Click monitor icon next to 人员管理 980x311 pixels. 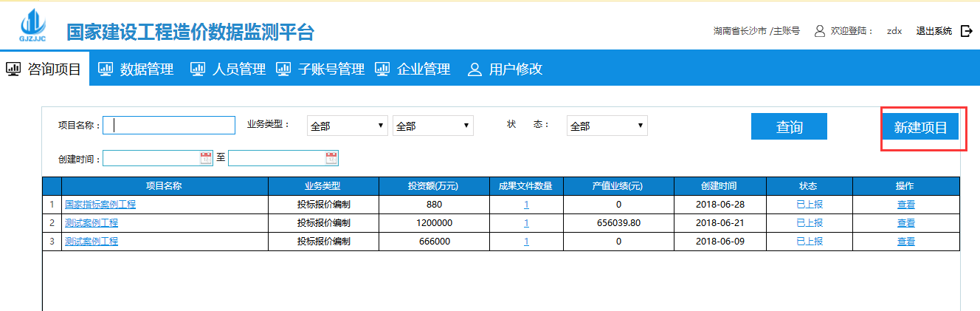click(197, 69)
